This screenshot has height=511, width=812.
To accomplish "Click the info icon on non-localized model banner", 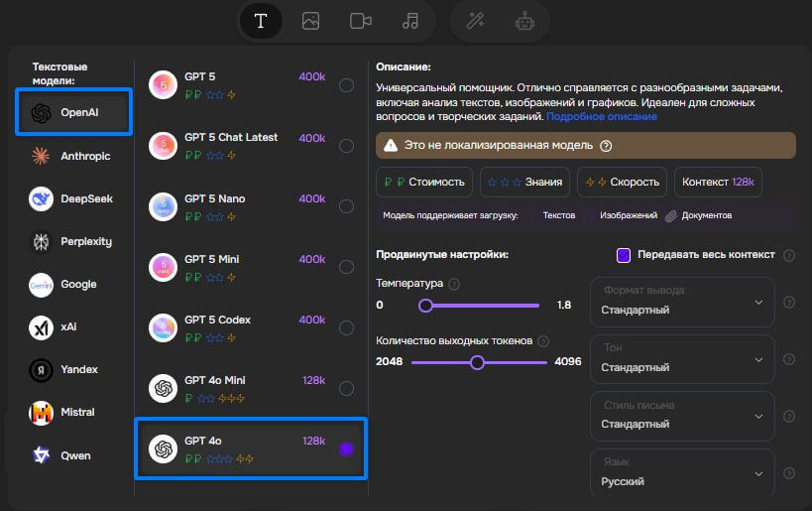I will (606, 146).
